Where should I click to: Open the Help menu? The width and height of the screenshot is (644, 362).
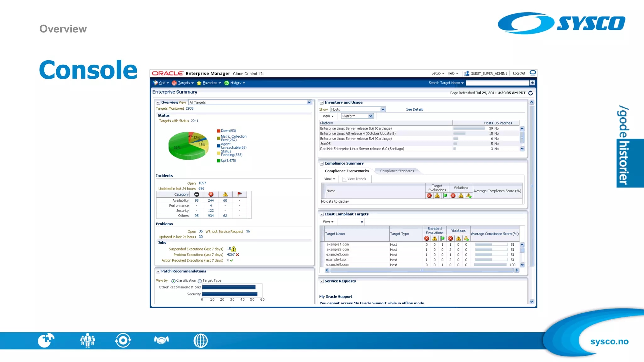(453, 73)
